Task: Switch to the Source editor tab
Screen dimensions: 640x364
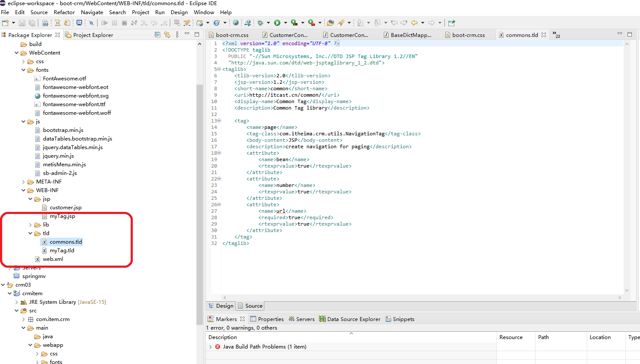Action: [250, 306]
